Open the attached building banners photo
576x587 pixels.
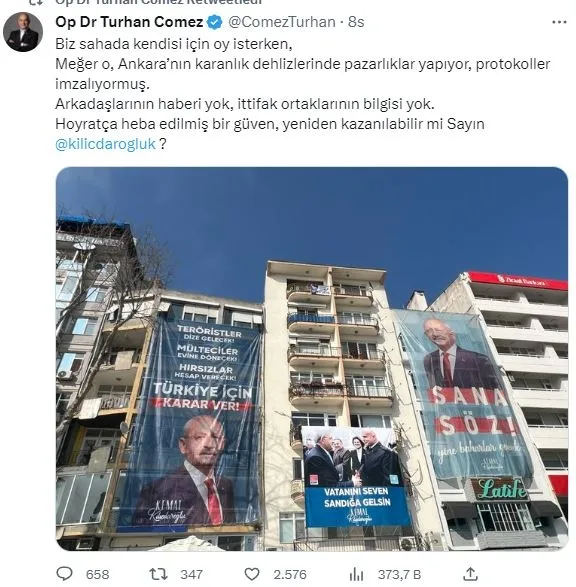312,359
